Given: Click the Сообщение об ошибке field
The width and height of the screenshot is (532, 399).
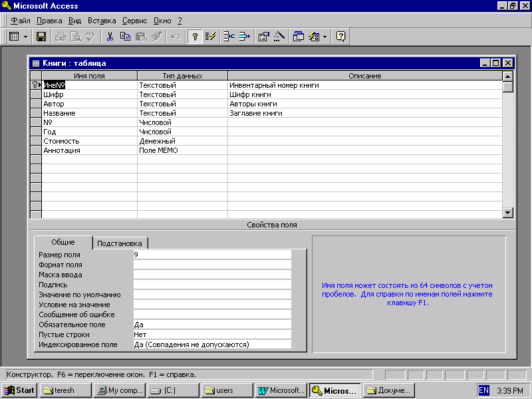Looking at the screenshot, I should coord(212,315).
